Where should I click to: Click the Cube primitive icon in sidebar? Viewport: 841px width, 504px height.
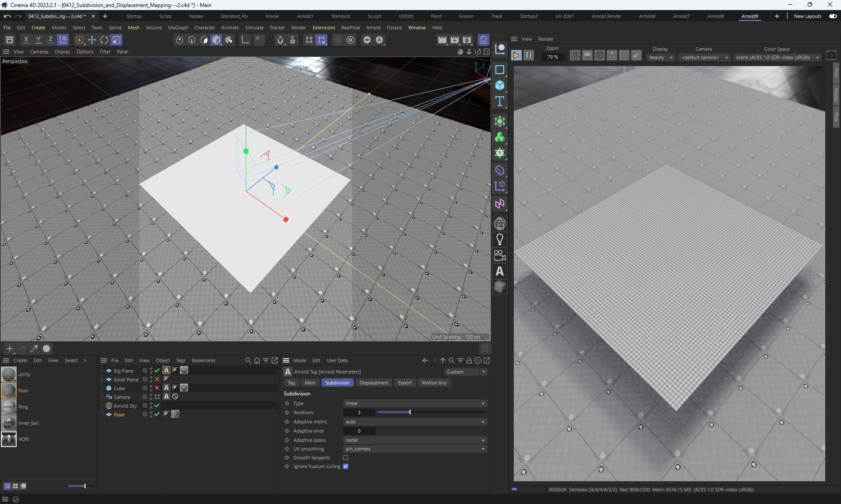[500, 85]
